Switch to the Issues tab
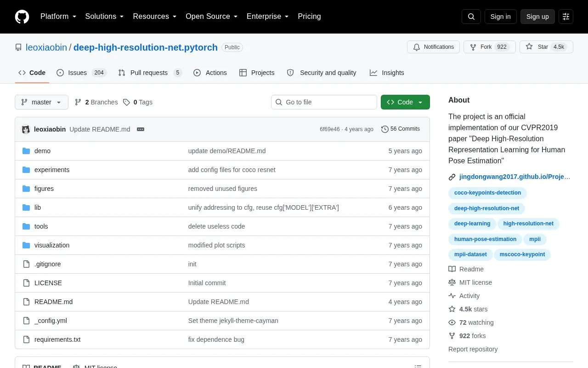Viewport: 588px width, 368px height. [x=81, y=73]
